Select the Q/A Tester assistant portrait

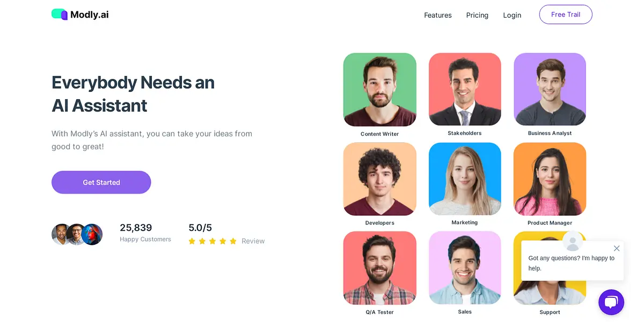pyautogui.click(x=380, y=268)
